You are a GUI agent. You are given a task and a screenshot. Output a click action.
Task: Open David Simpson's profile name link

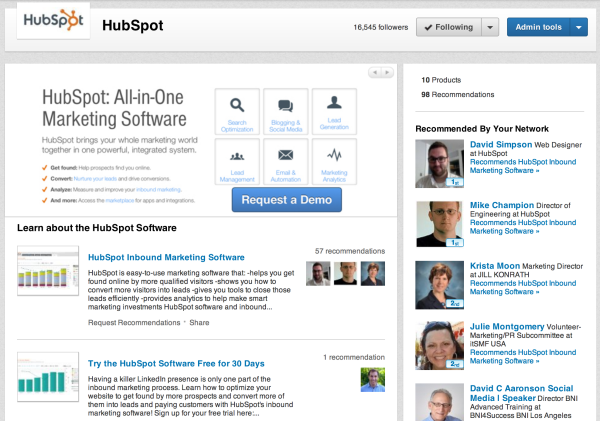(x=501, y=145)
